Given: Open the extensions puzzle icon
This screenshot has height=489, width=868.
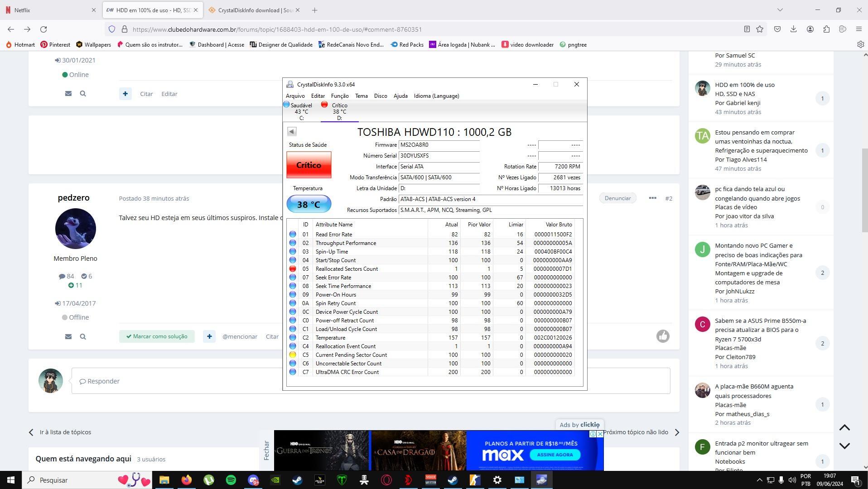Looking at the screenshot, I should (826, 29).
